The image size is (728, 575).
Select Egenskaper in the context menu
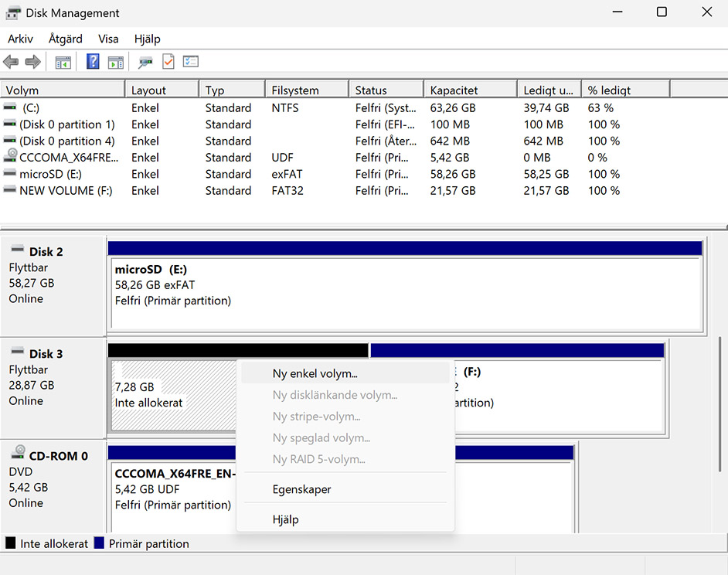tap(345, 489)
